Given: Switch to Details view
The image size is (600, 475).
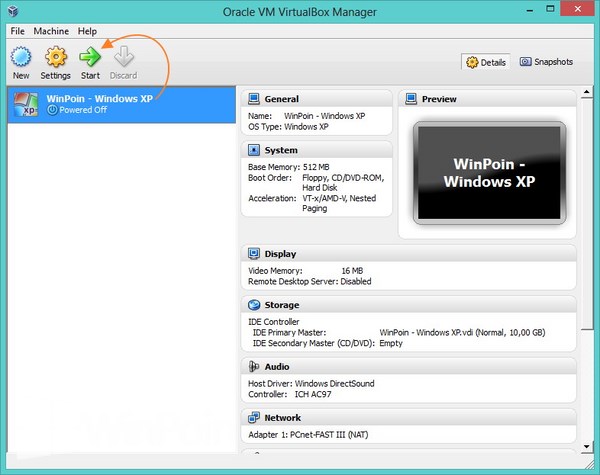Looking at the screenshot, I should tap(486, 62).
